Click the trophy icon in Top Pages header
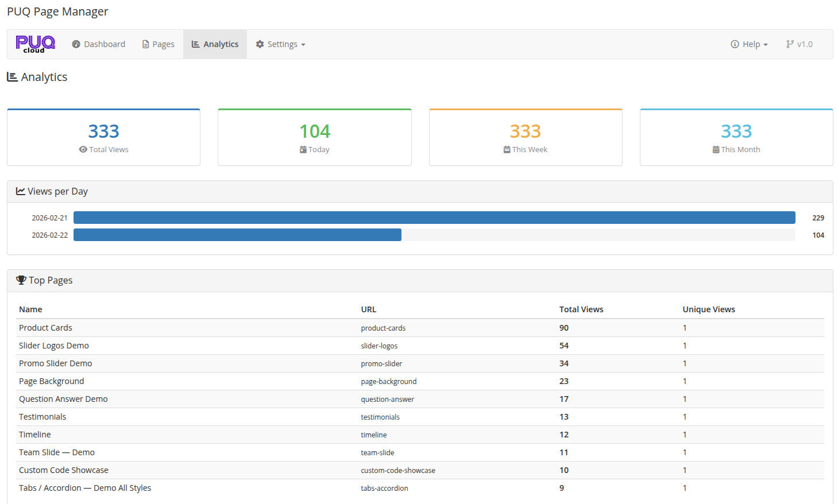This screenshot has height=504, width=838. click(x=21, y=280)
